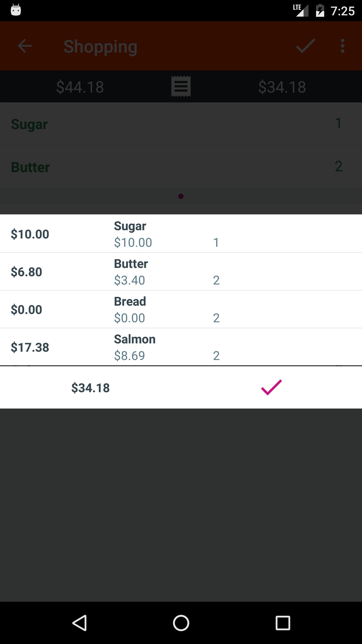Image resolution: width=362 pixels, height=644 pixels.
Task: Tap the $17.38 Salmon subtotal
Action: [x=30, y=347]
